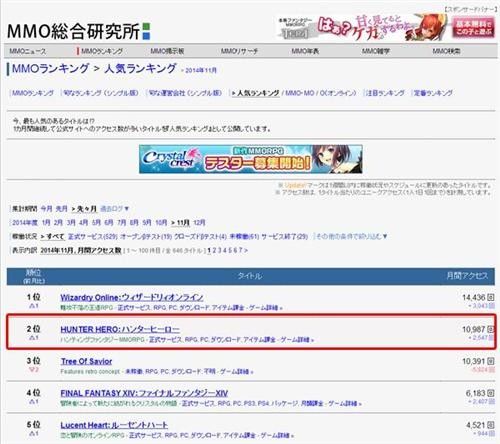The width and height of the screenshot is (500, 444).
Task: Select month 12月 of 2014
Action: tap(199, 223)
